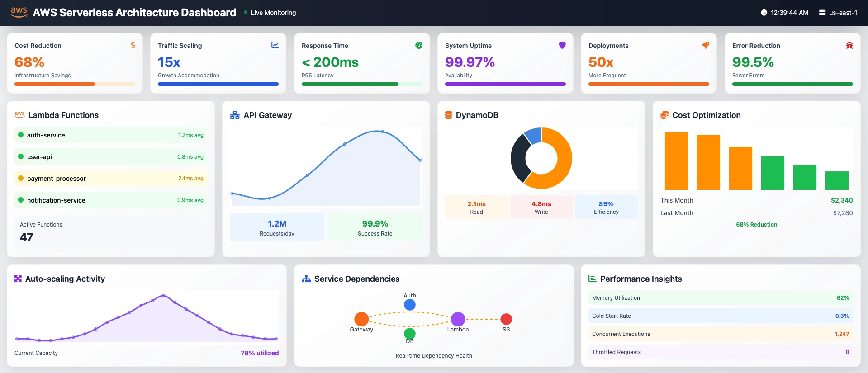Click the purple Lambda node in dependencies
The width and height of the screenshot is (868, 373).
tap(458, 319)
